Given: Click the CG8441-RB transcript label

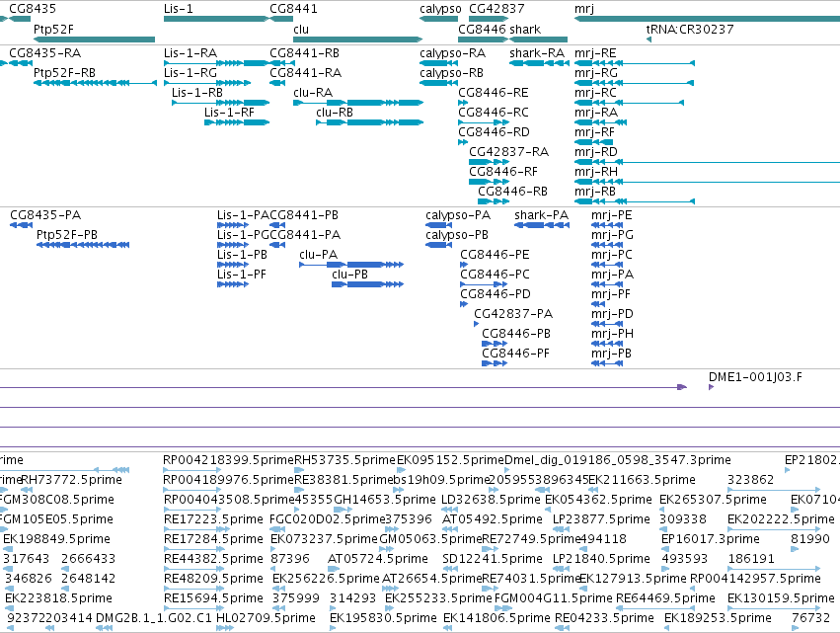Looking at the screenshot, I should tap(304, 53).
